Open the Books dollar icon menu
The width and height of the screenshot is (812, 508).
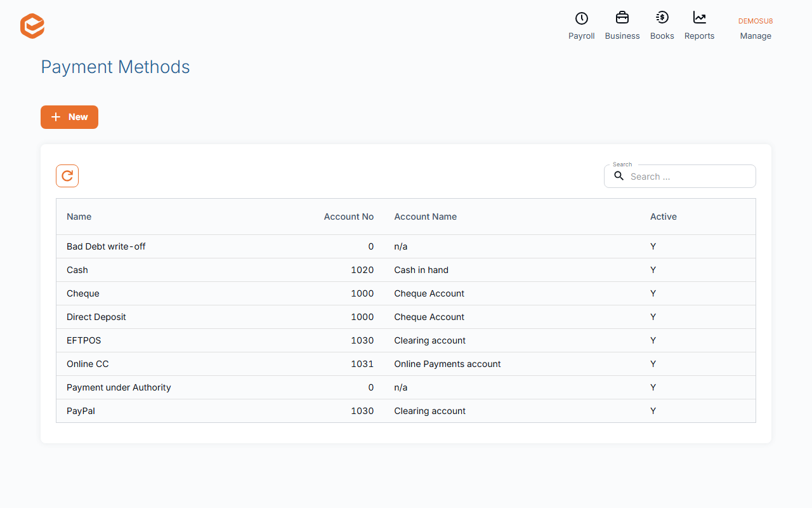point(662,26)
